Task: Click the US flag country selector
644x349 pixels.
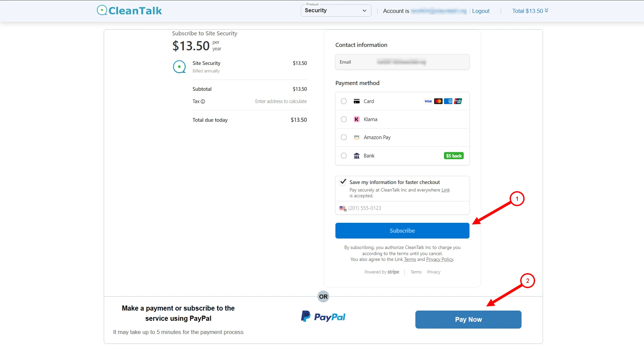Action: (x=343, y=208)
